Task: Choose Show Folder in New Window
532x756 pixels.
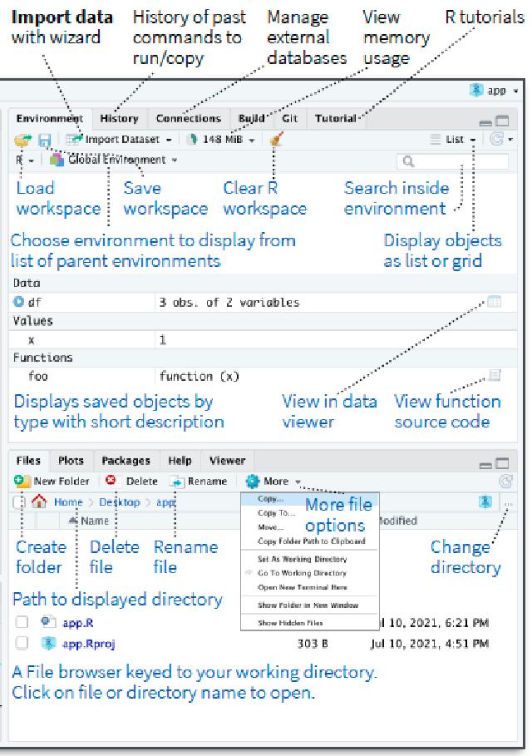Action: (308, 605)
